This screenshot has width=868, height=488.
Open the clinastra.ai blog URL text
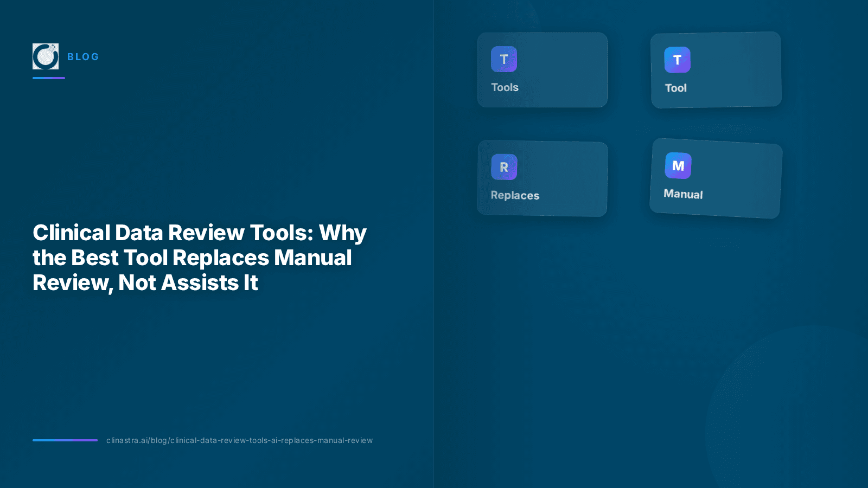240,440
